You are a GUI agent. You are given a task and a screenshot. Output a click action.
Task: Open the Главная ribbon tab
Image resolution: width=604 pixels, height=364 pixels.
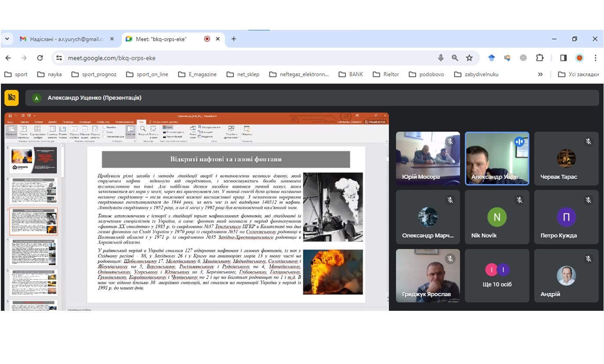point(25,122)
